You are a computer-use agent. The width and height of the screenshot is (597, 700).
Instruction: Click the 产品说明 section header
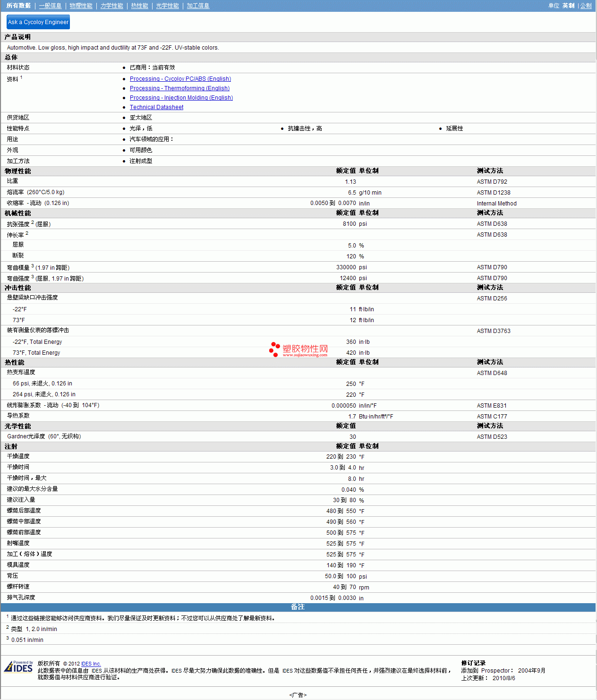(17, 37)
